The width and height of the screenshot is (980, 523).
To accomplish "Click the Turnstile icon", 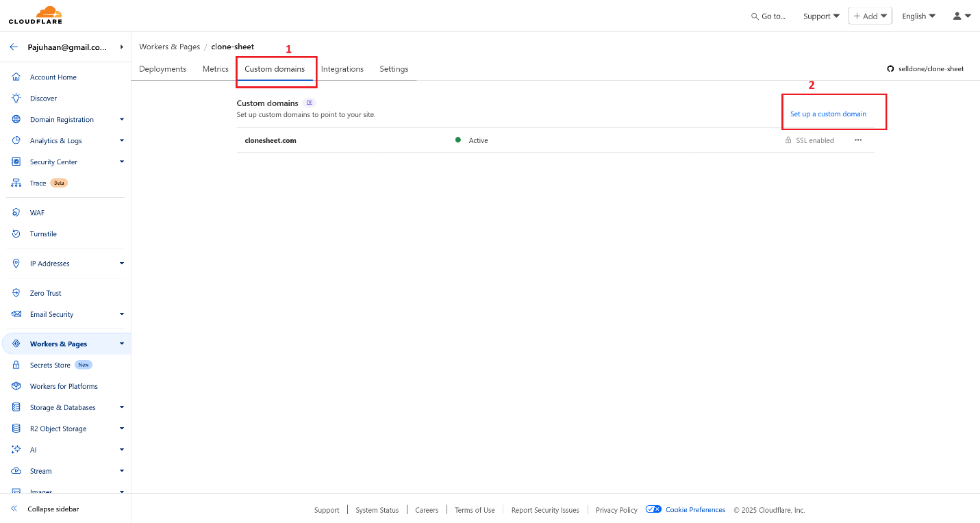I will [x=16, y=234].
